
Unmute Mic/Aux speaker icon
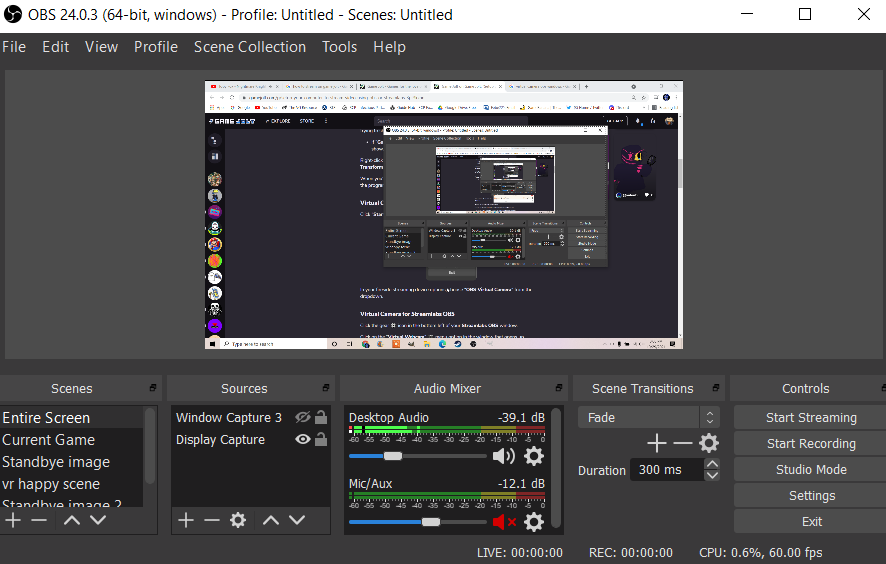pos(504,522)
